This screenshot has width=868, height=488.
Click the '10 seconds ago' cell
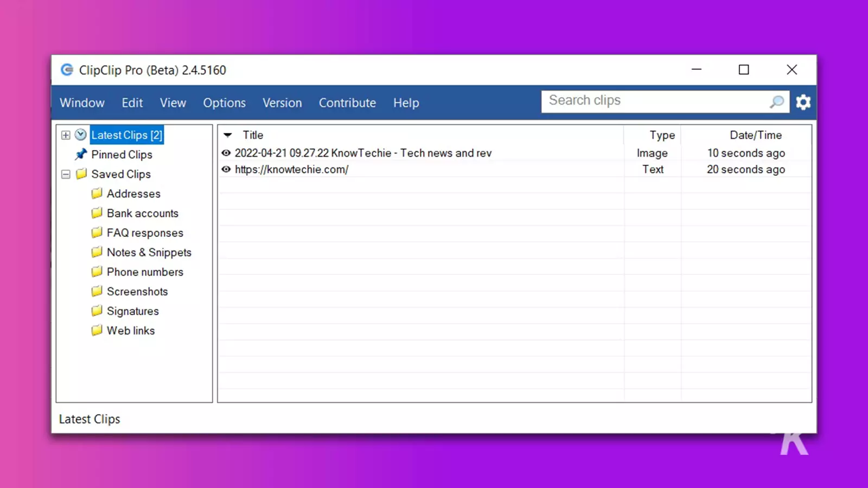(x=746, y=153)
